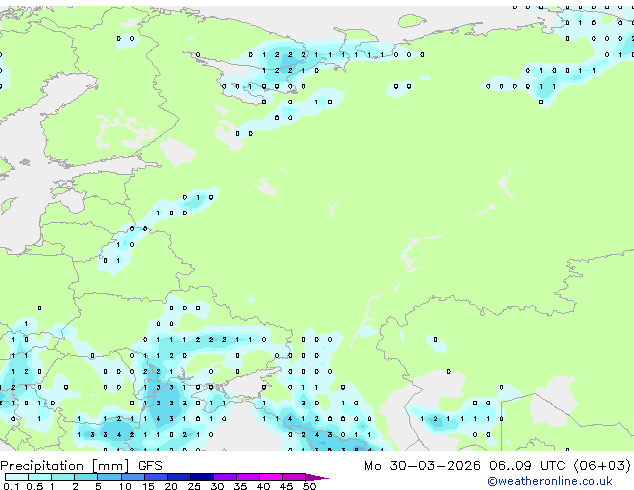Image resolution: width=634 pixels, height=490 pixels.
Task: Click the "0.1" legend scale label
Action: [11, 486]
